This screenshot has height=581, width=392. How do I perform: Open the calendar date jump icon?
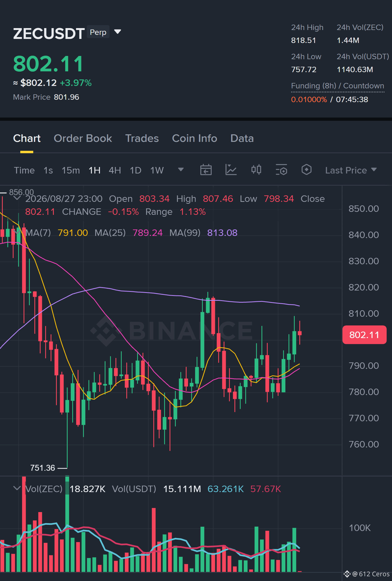tap(206, 170)
